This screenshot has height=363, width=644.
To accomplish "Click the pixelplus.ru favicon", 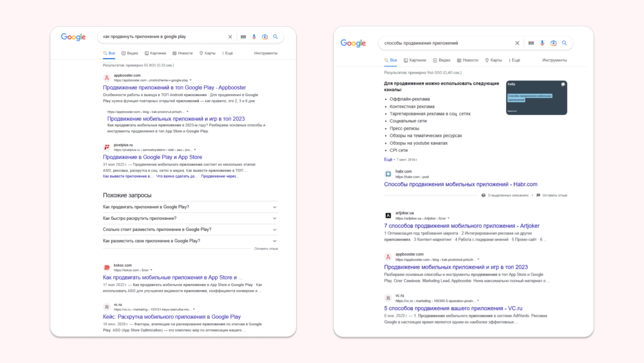I will [107, 147].
